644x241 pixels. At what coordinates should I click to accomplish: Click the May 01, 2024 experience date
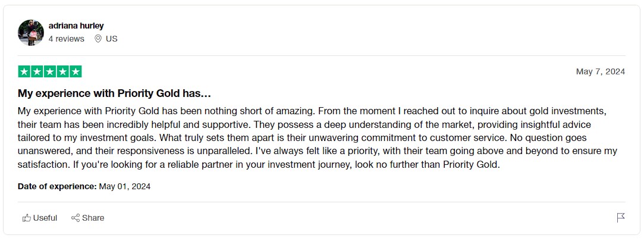(x=125, y=186)
